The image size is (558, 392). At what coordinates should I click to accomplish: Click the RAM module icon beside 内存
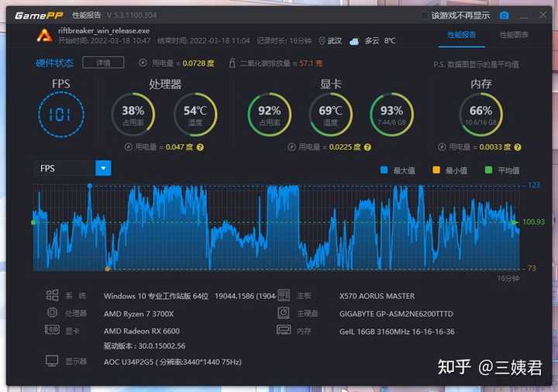[x=284, y=330]
